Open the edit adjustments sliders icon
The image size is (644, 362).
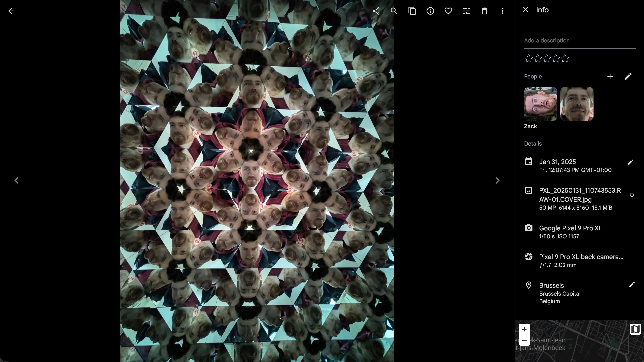pos(467,11)
